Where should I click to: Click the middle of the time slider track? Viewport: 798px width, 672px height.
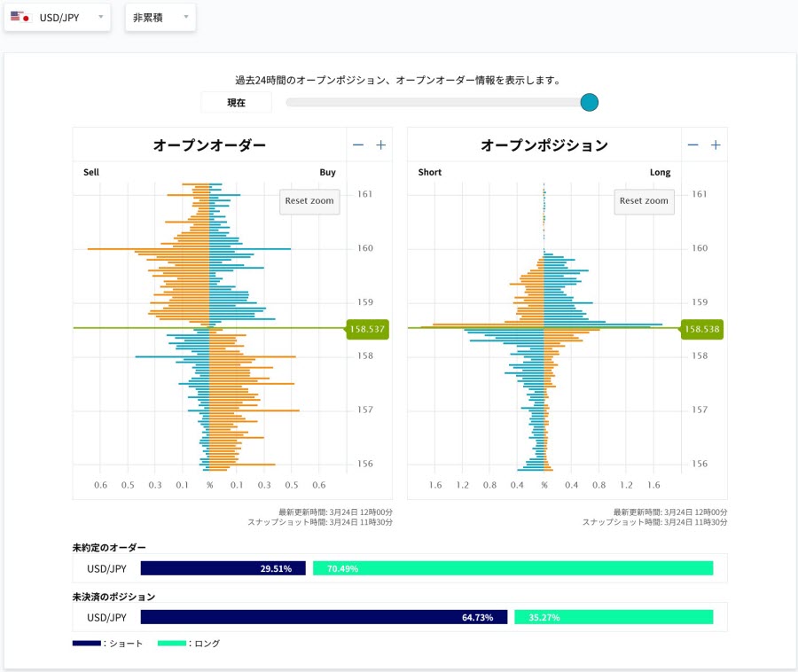[434, 103]
